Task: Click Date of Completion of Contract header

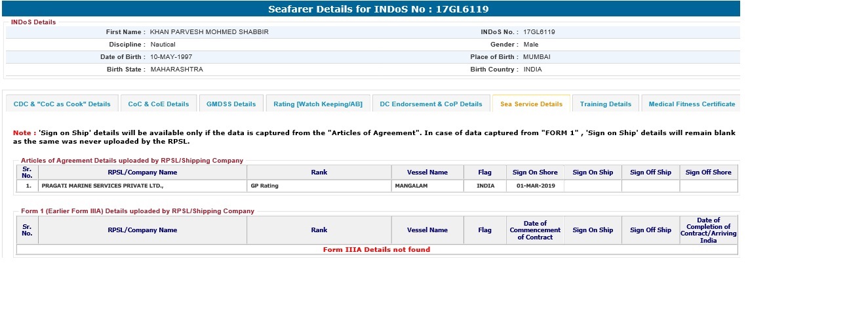Action: click(708, 230)
